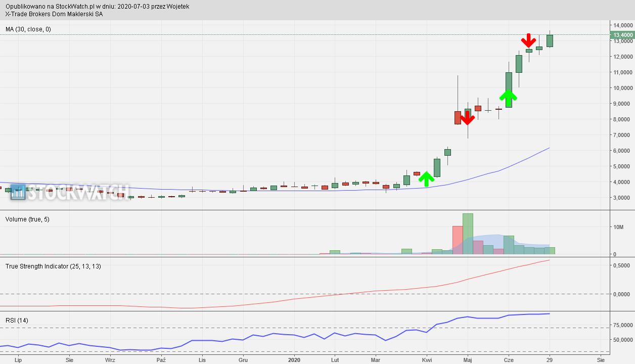Click the 0,0000 TSI axis label
Screen dimensions: 635x364
click(621, 294)
